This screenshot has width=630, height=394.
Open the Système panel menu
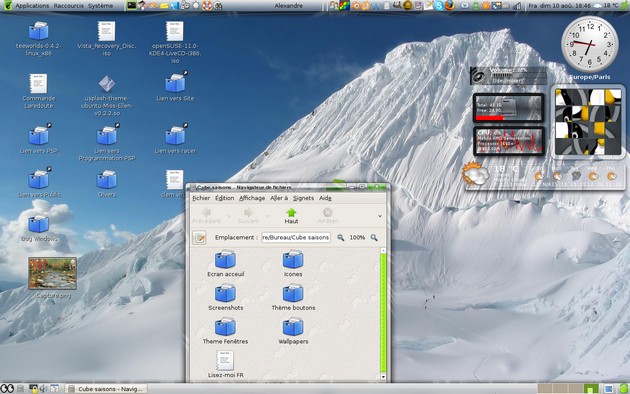click(x=100, y=6)
